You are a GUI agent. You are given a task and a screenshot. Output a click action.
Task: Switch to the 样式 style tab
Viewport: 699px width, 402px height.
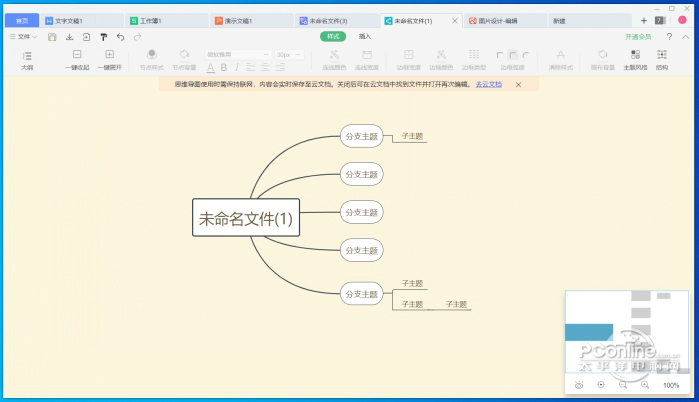tap(333, 36)
